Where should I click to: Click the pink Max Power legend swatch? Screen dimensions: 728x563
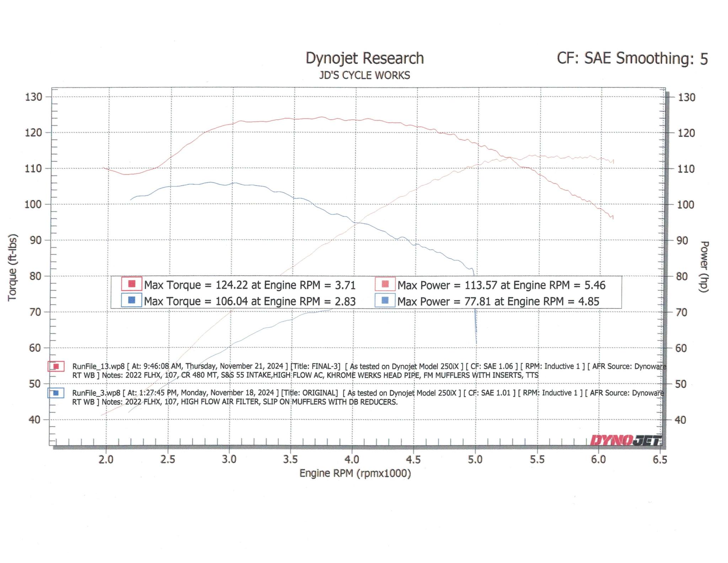[385, 284]
